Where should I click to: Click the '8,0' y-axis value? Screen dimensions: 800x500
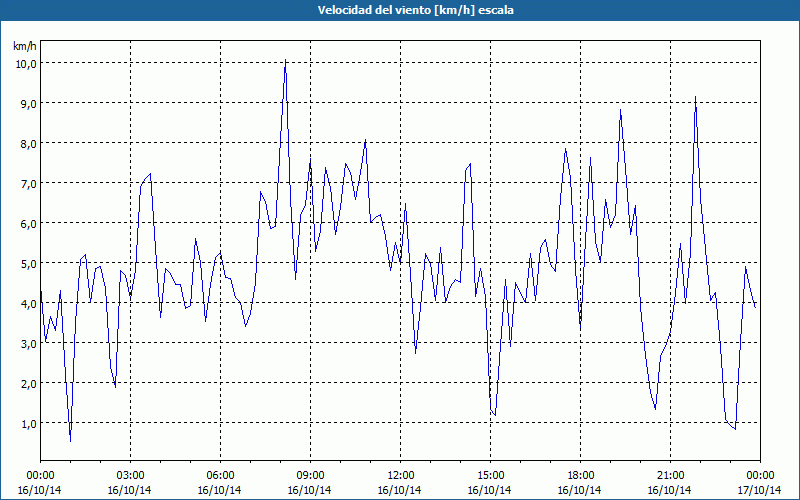pos(29,144)
